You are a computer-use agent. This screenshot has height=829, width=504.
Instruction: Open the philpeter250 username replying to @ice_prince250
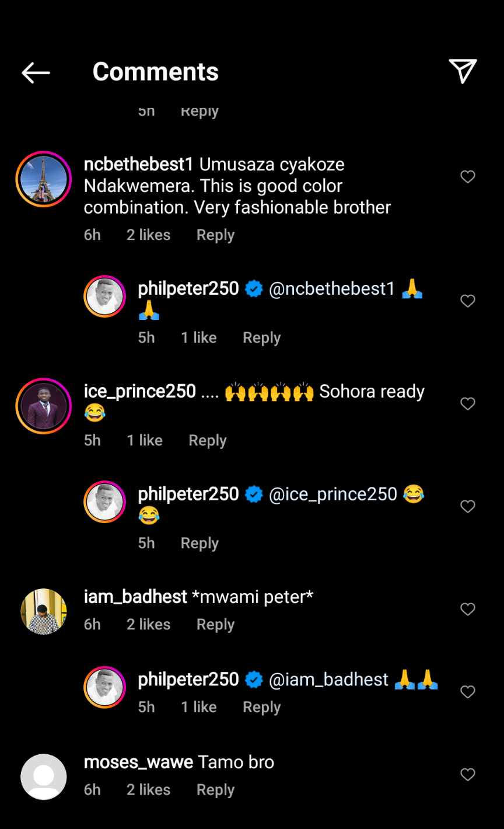point(188,494)
